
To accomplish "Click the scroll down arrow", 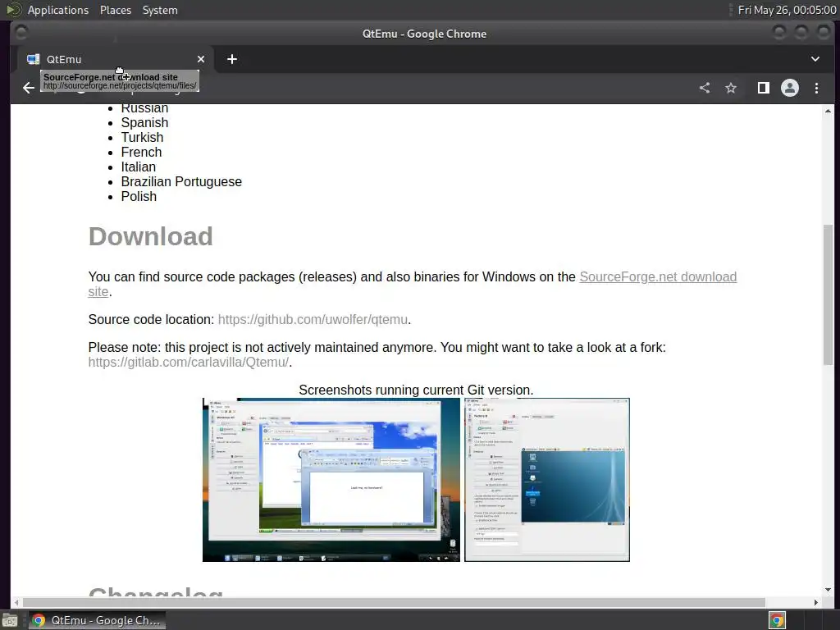I will tap(829, 590).
